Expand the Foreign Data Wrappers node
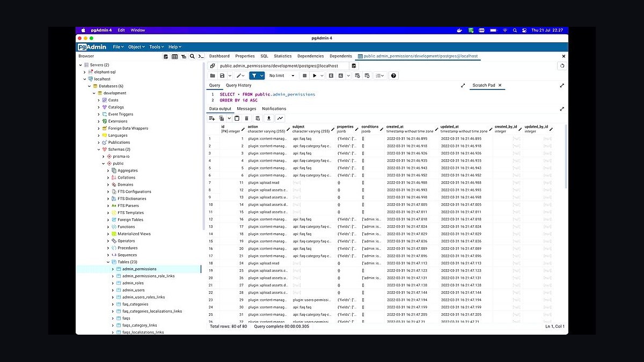This screenshot has width=644, height=362. point(99,128)
